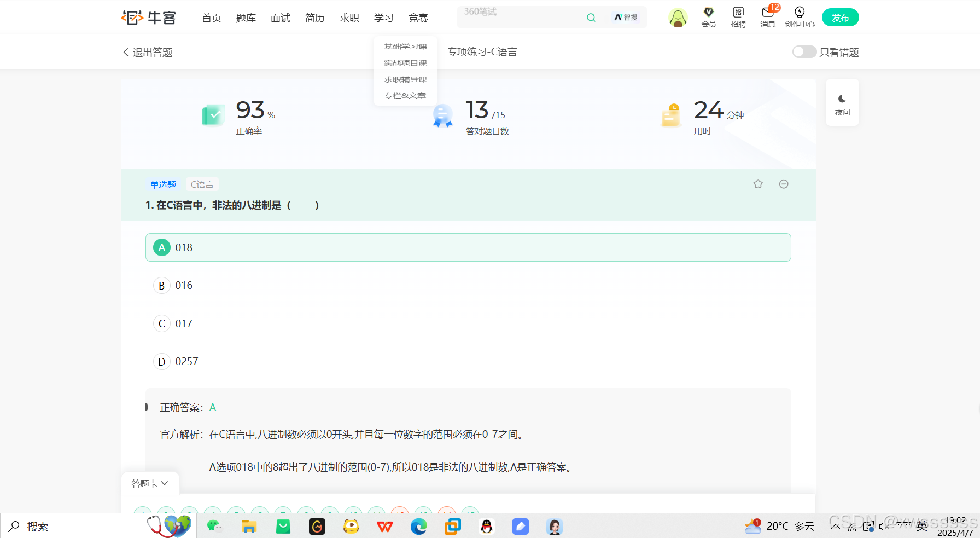Open the 简历 resume menu
Viewport: 980px width, 538px height.
tap(315, 18)
